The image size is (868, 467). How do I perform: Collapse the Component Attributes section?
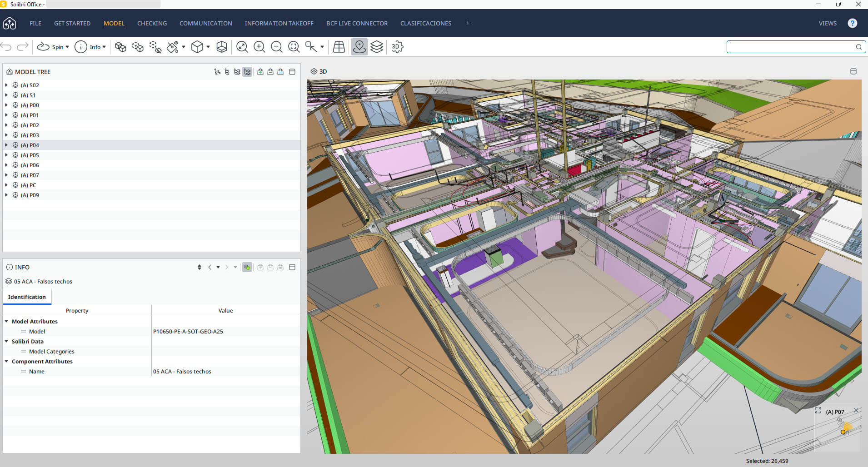pos(6,361)
